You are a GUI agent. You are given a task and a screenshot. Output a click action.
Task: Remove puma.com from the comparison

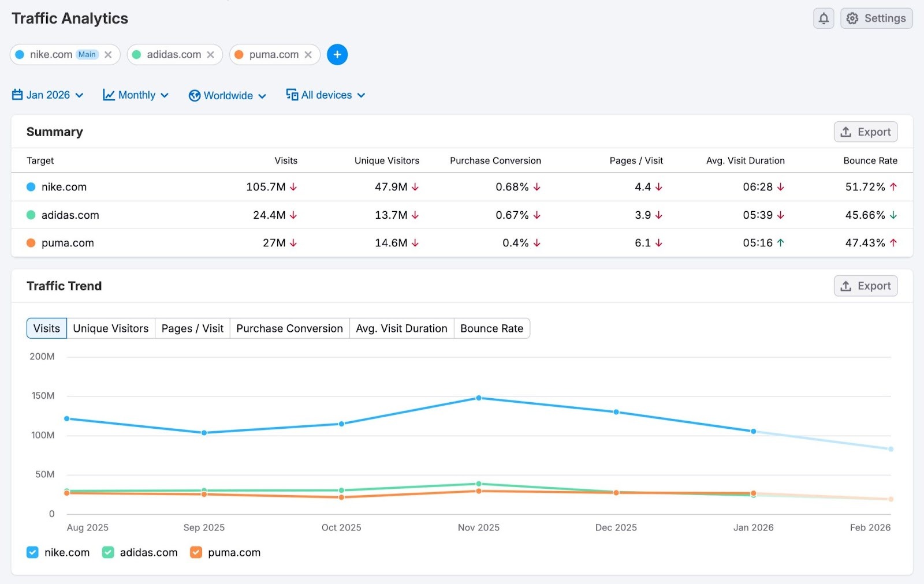point(310,54)
